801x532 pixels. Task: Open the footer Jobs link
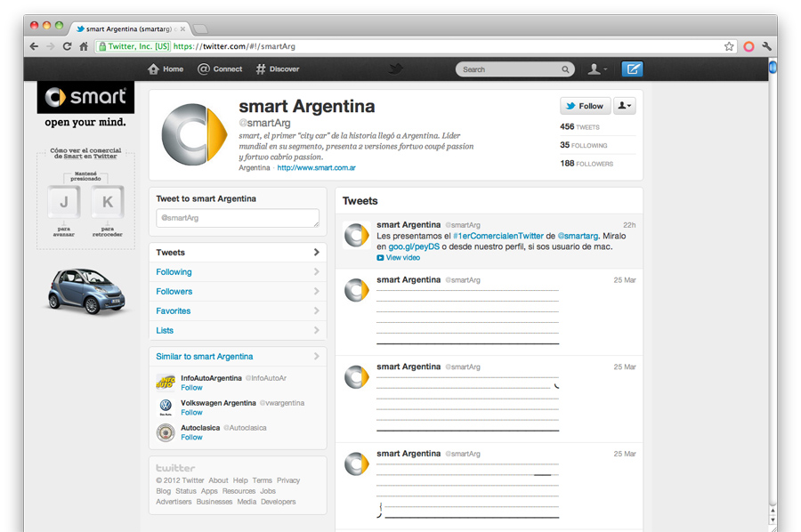click(x=268, y=491)
